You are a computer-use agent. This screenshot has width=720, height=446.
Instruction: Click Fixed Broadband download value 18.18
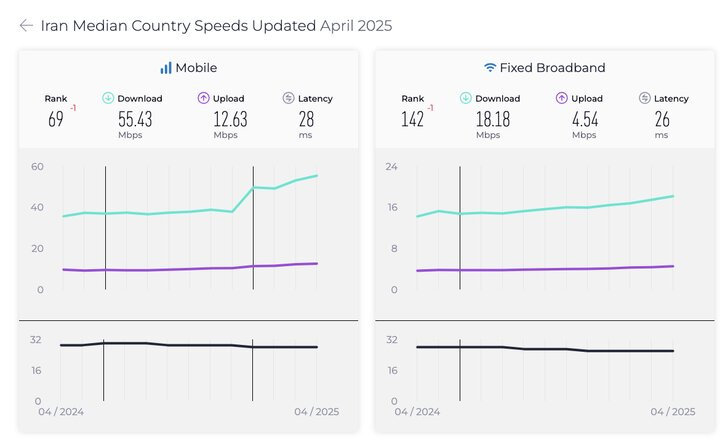(493, 119)
